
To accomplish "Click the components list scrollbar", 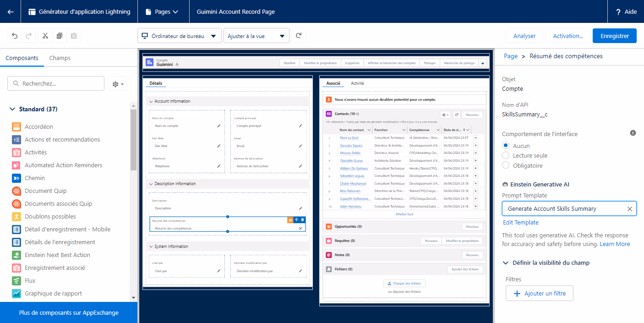I will (x=134, y=140).
